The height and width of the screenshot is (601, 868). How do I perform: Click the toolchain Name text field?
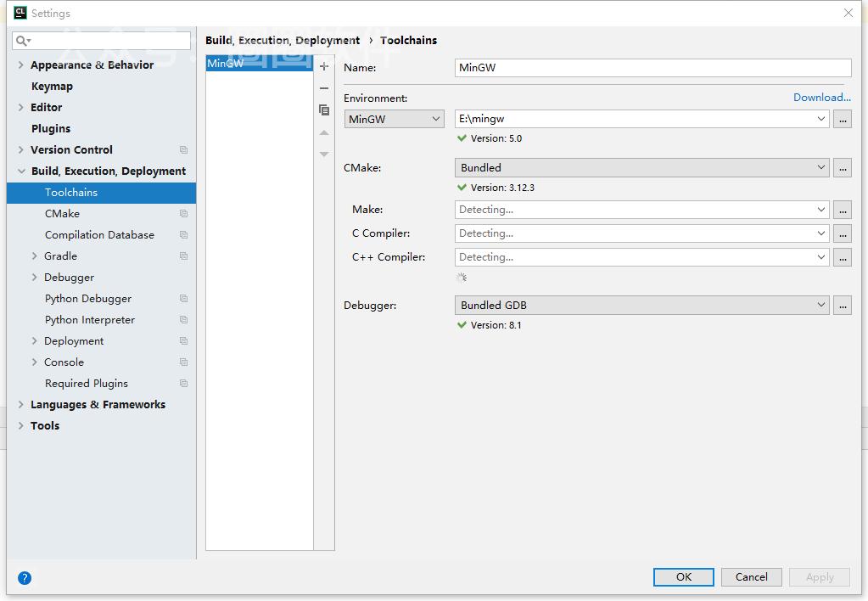point(652,68)
